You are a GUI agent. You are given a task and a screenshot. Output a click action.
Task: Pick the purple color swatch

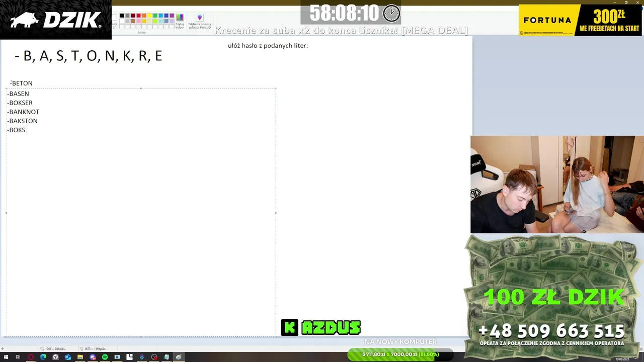(x=172, y=16)
